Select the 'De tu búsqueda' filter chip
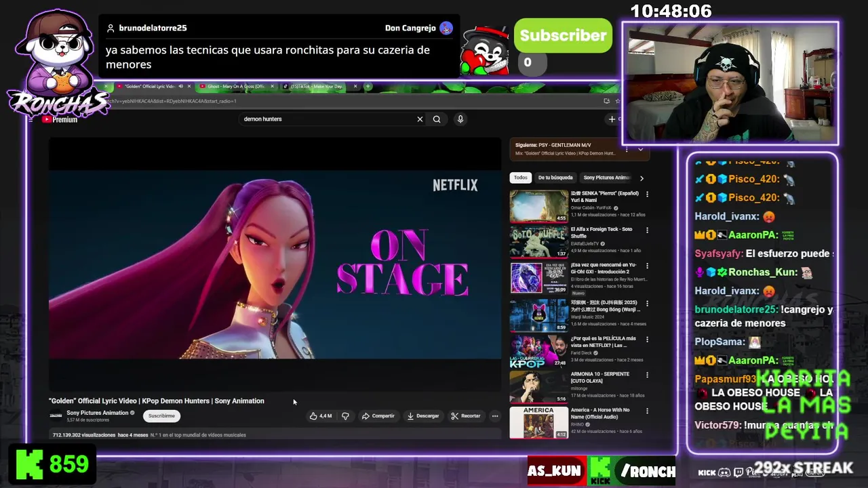 coord(555,178)
